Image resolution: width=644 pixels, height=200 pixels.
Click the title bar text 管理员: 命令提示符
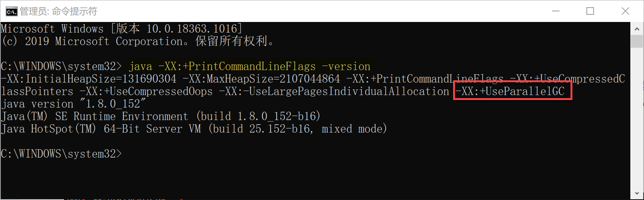(x=59, y=11)
